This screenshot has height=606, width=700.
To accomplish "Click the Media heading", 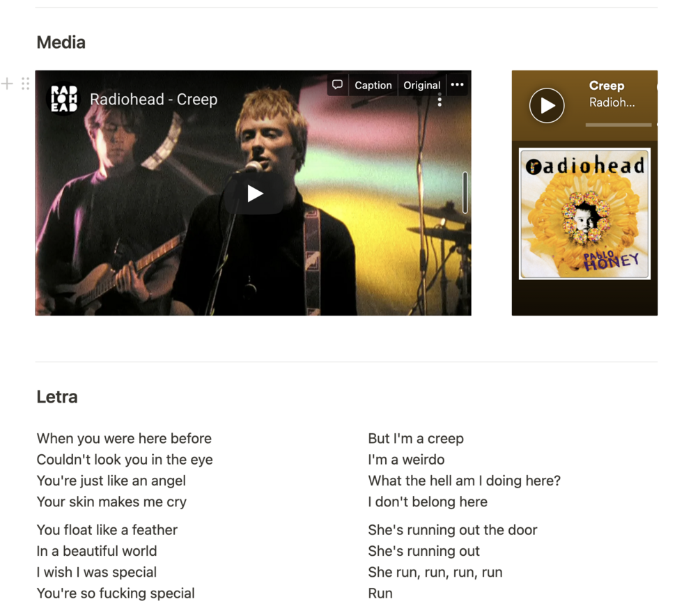I will [x=61, y=42].
